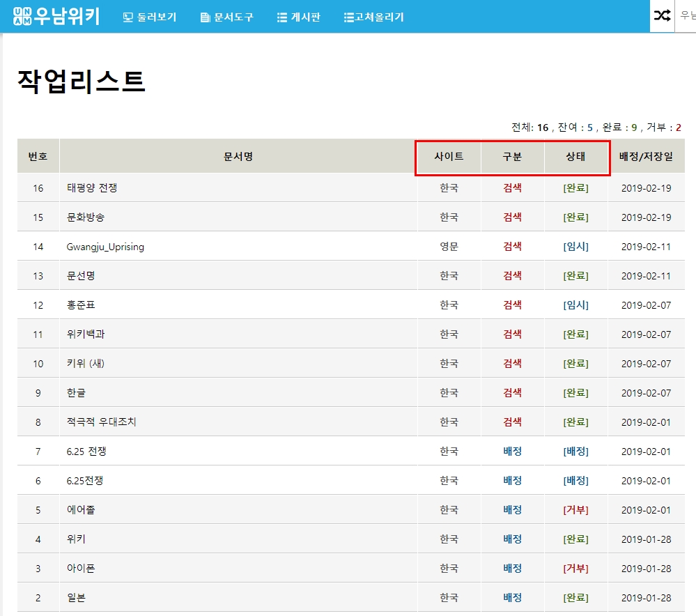Click the 번호 column header
Viewport: 696px width, 616px height.
[x=38, y=156]
